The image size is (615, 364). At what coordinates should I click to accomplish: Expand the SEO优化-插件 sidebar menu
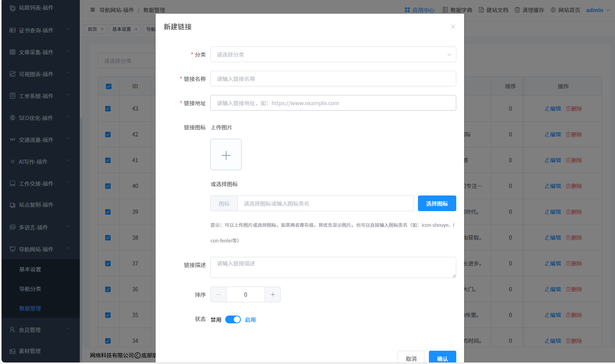(40, 118)
